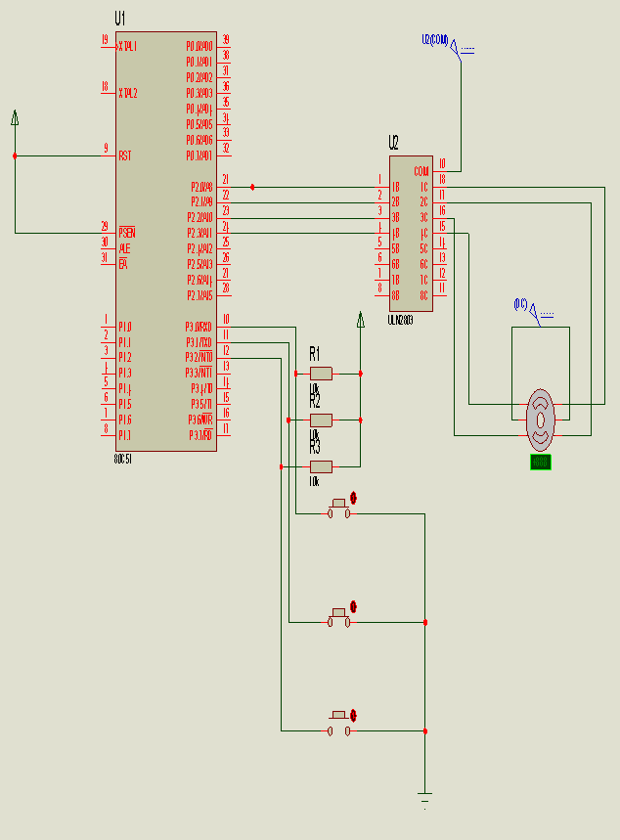The height and width of the screenshot is (840, 620).
Task: Click the U2 reference label
Action: coord(393,143)
